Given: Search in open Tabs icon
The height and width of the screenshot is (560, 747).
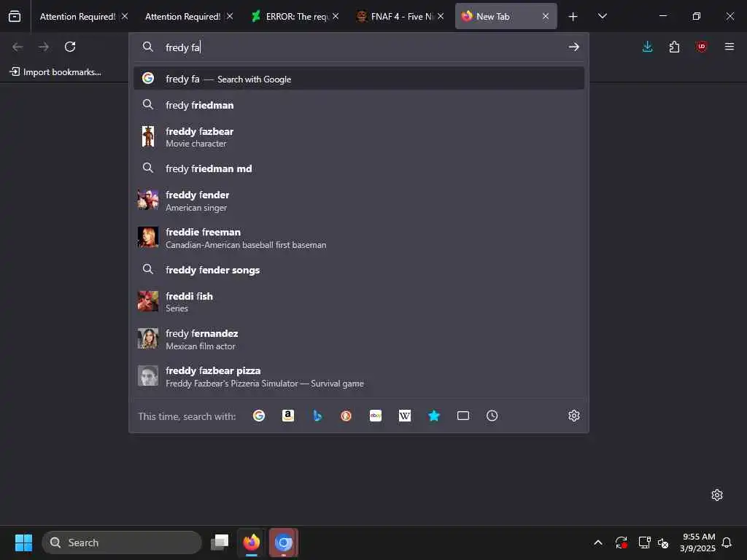Looking at the screenshot, I should (463, 416).
